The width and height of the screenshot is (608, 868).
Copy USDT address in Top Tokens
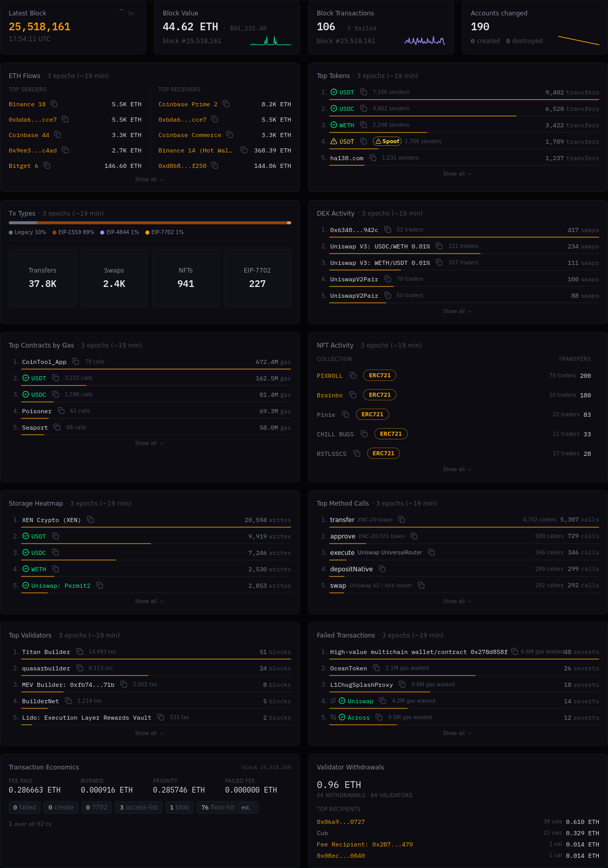pyautogui.click(x=364, y=92)
